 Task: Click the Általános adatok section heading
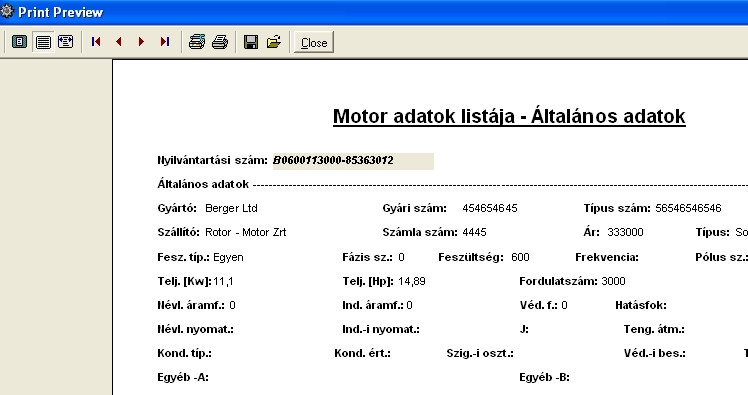tap(203, 184)
